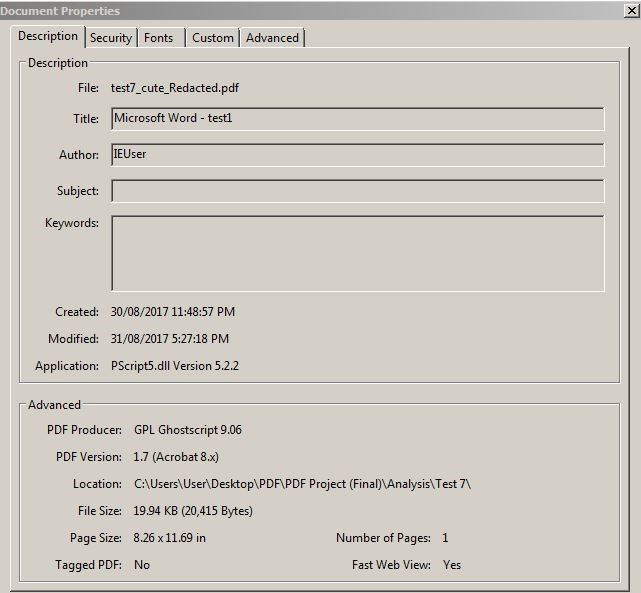This screenshot has height=593, width=641.
Task: Click the Application: label
Action: point(67,366)
